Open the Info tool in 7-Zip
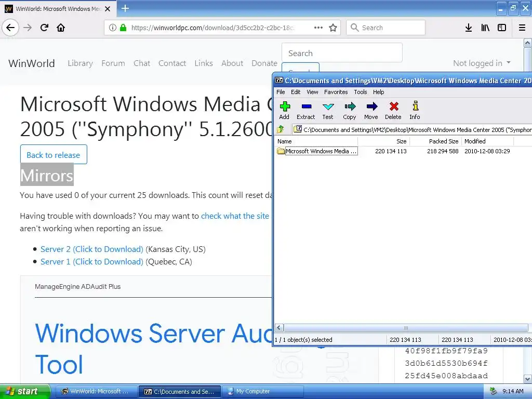This screenshot has width=532, height=399. tap(415, 111)
